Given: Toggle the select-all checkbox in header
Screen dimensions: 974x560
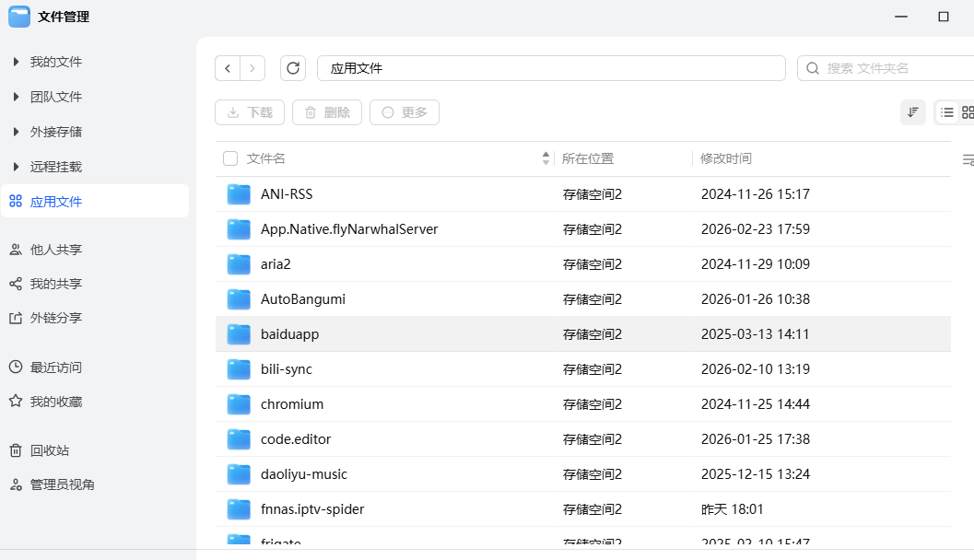Looking at the screenshot, I should [x=230, y=158].
